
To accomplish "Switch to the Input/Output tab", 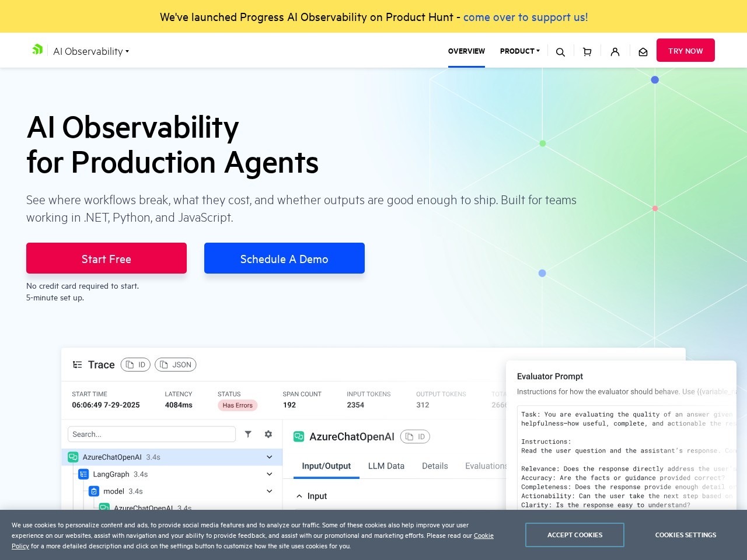I will tap(326, 466).
